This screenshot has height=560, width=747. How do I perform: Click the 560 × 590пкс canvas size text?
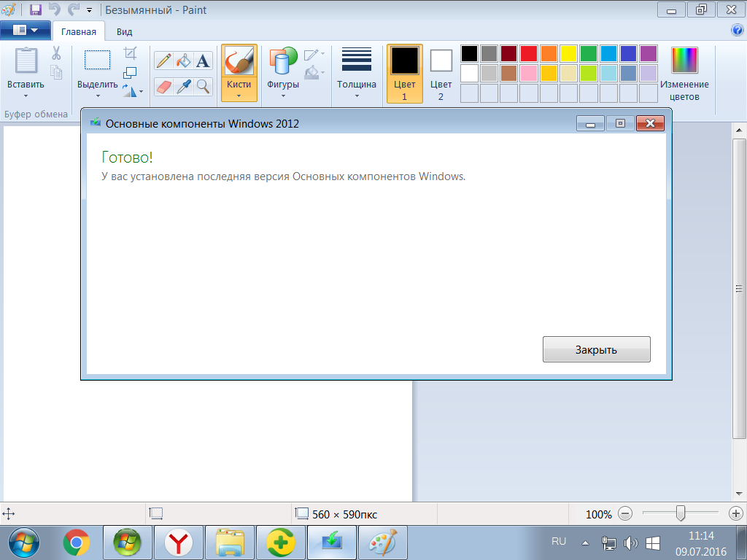[344, 514]
